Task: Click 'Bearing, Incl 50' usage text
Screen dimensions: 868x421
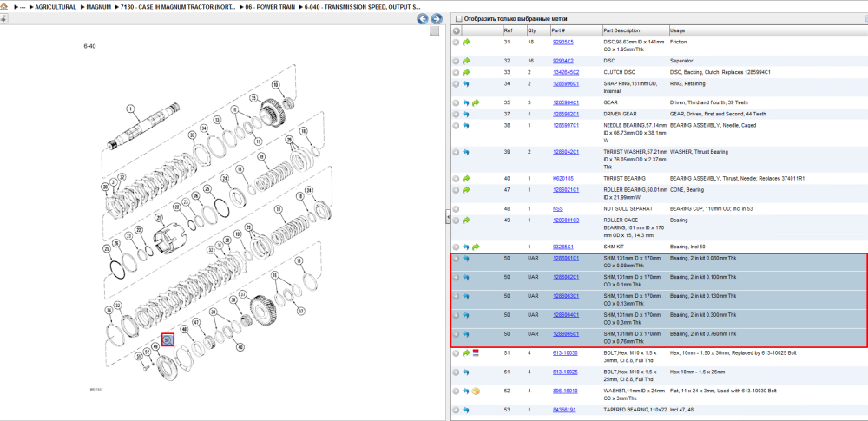Action: tap(687, 247)
